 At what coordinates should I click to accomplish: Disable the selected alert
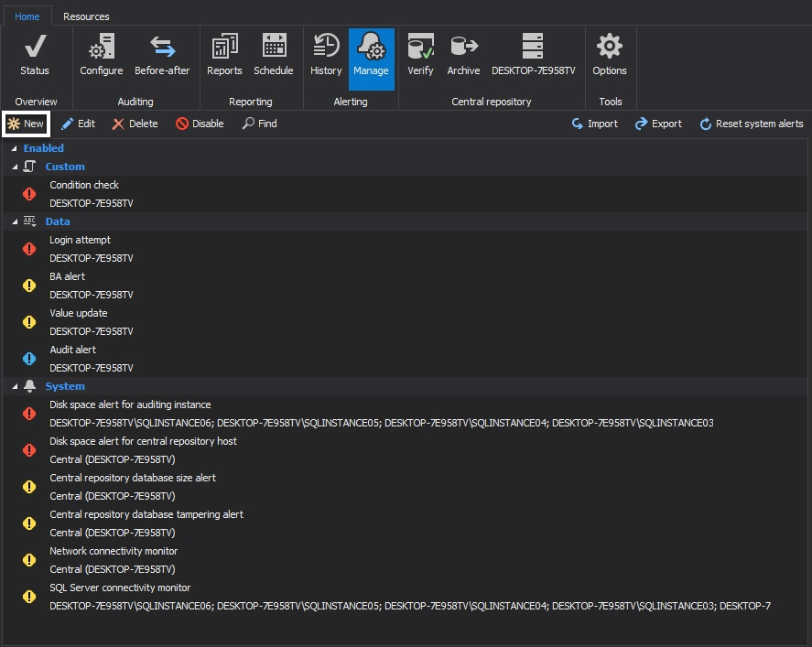click(x=200, y=124)
